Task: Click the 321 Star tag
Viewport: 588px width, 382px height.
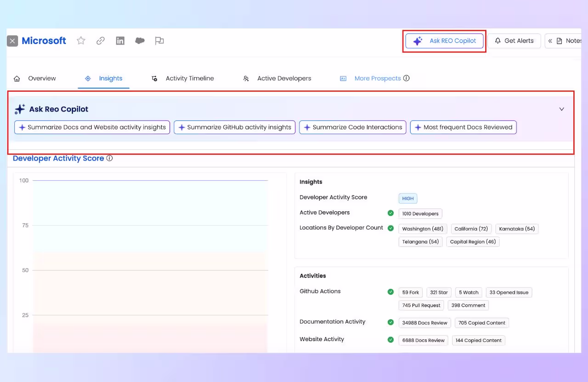Action: pos(439,292)
